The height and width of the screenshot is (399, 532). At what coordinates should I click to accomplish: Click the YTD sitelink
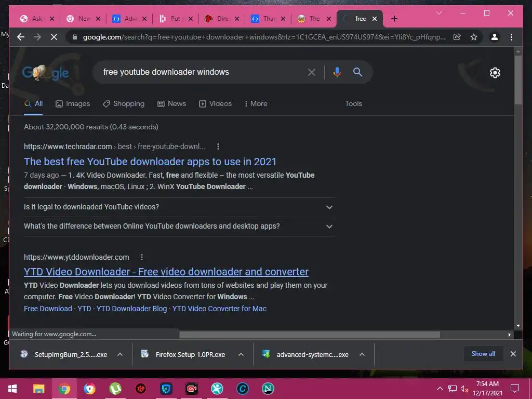84,309
